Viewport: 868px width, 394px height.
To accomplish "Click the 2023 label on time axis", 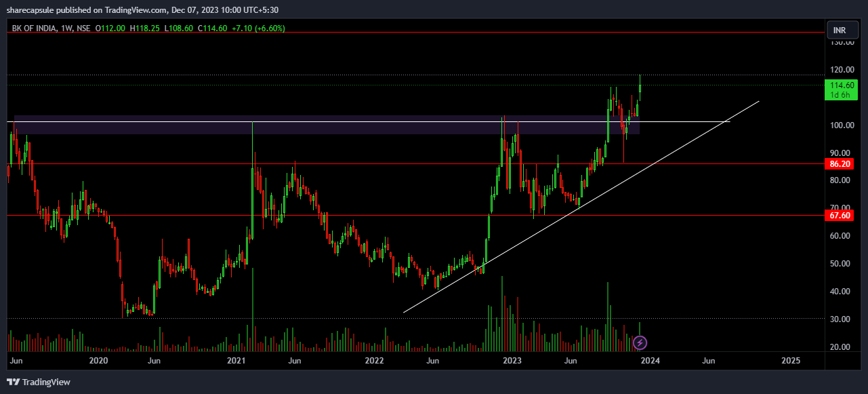I will pyautogui.click(x=512, y=360).
